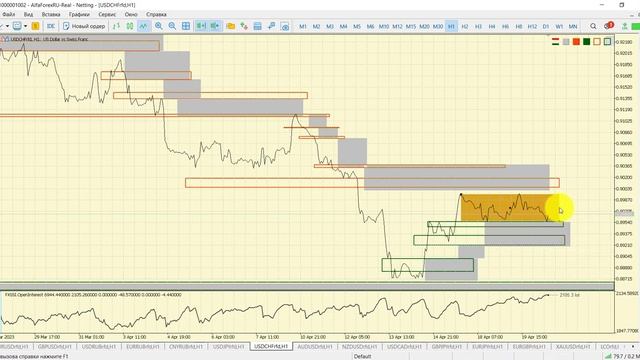The height and width of the screenshot is (360, 640).
Task: Switch to the GBPUSDrfd,H1 chart tab
Action: 55,347
